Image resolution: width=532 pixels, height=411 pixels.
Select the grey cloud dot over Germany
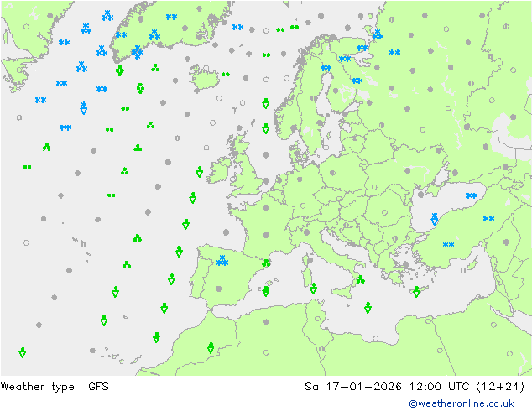click(x=300, y=179)
